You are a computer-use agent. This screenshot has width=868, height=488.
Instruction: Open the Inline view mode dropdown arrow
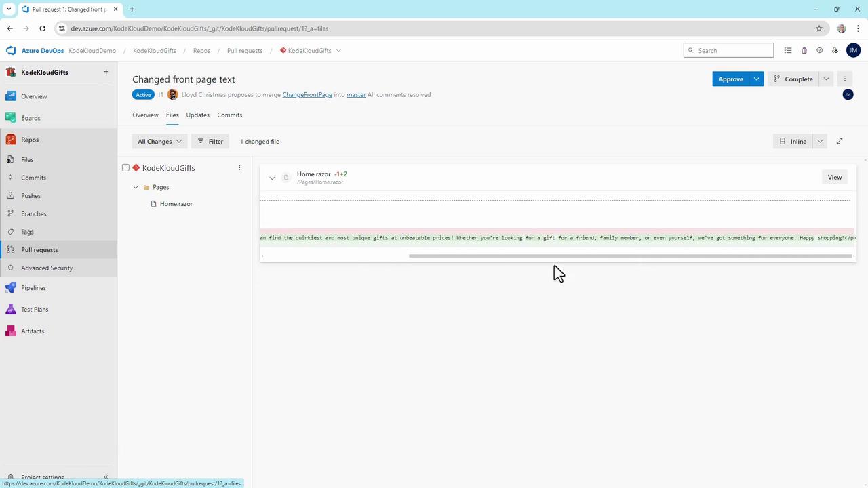(820, 141)
